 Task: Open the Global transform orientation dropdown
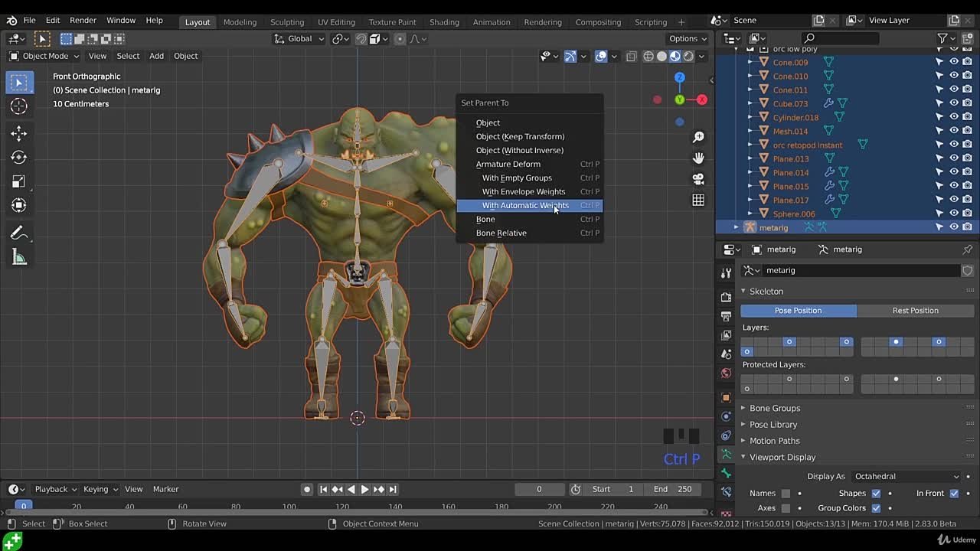[x=300, y=39]
